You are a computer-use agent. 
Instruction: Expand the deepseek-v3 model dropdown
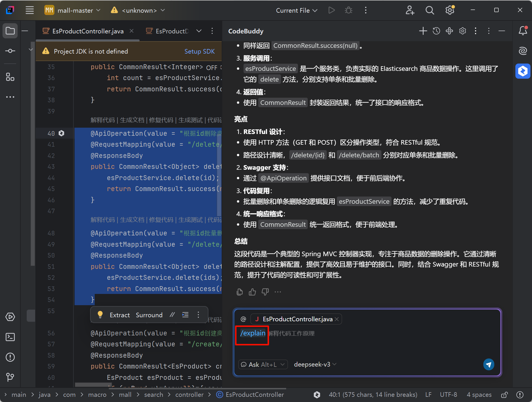pyautogui.click(x=315, y=365)
